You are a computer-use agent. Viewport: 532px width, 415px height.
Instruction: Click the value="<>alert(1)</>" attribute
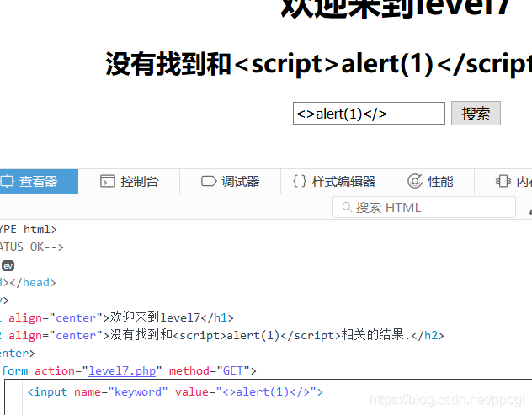[x=247, y=392]
